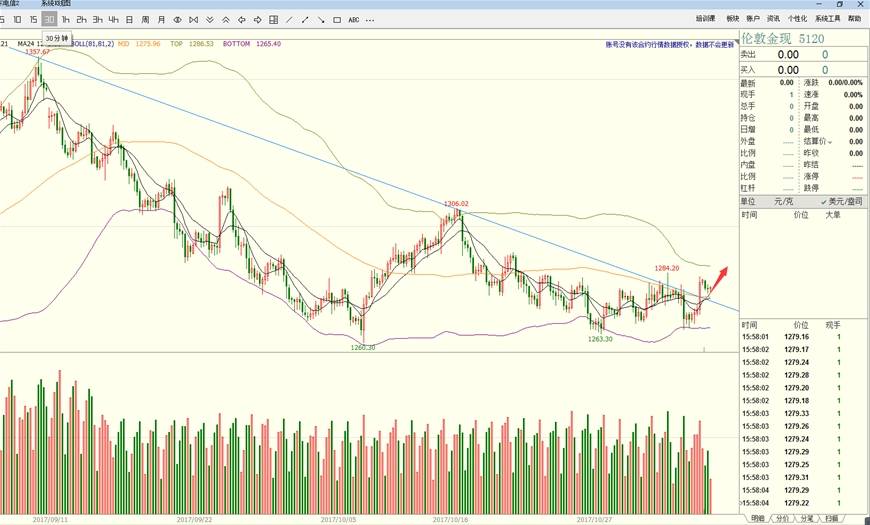Click the double up chevron icon
Image resolution: width=870 pixels, height=525 pixels.
pos(225,20)
